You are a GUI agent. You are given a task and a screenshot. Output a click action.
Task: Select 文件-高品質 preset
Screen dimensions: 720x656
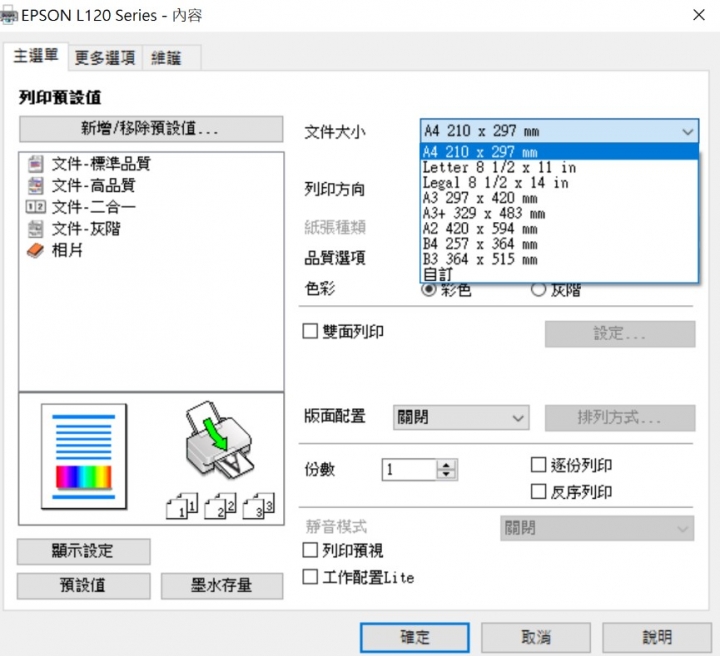[93, 185]
